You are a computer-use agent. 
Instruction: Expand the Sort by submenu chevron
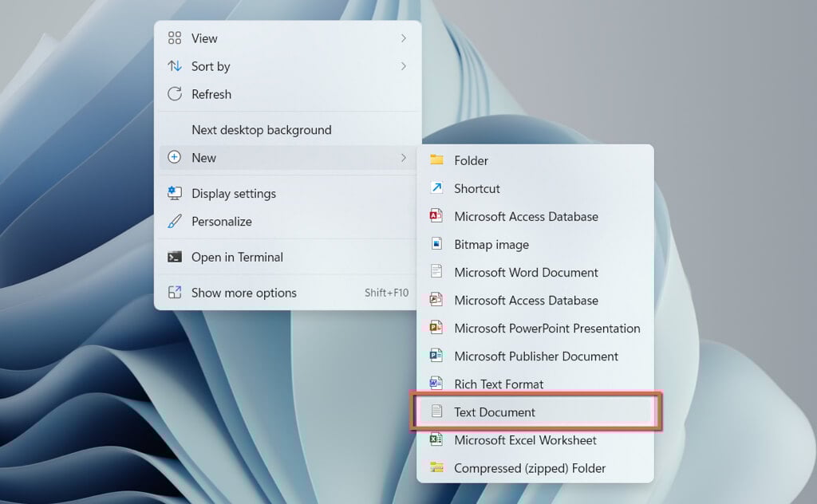[x=404, y=66]
